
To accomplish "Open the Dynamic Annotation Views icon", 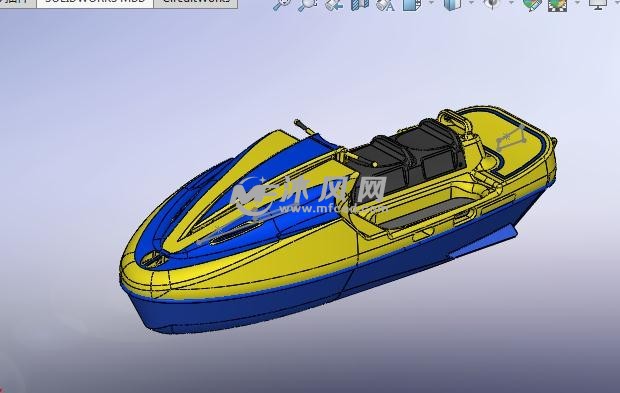I will (x=386, y=4).
